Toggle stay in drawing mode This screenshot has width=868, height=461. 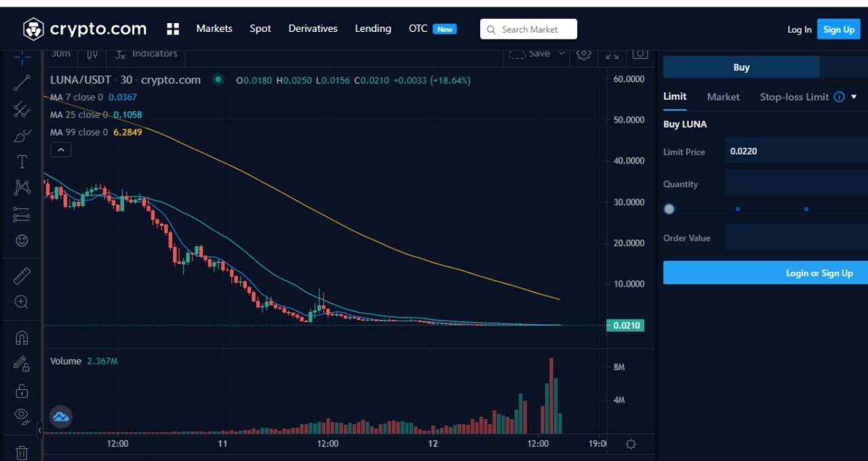click(x=22, y=364)
